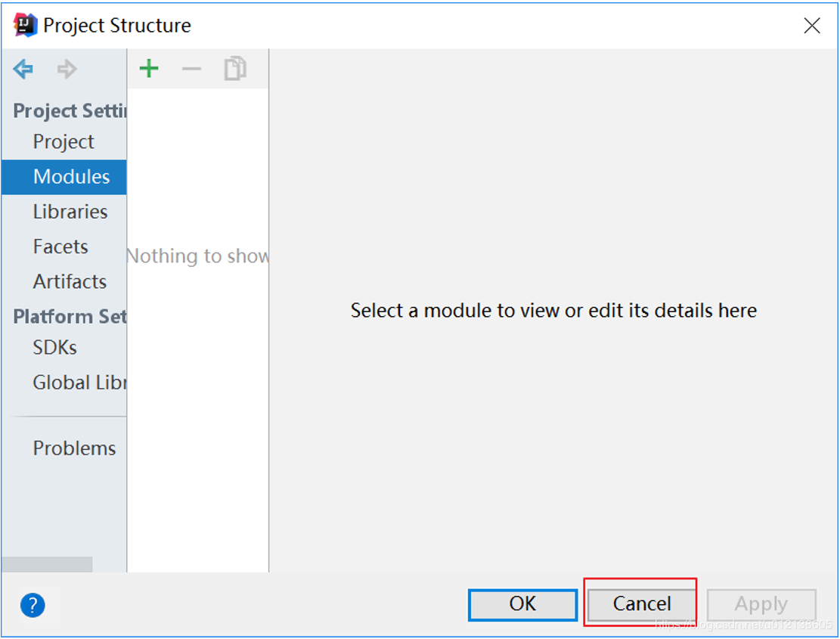Click the Project Structure title text
Viewport: 840px width, 639px height.
[116, 26]
